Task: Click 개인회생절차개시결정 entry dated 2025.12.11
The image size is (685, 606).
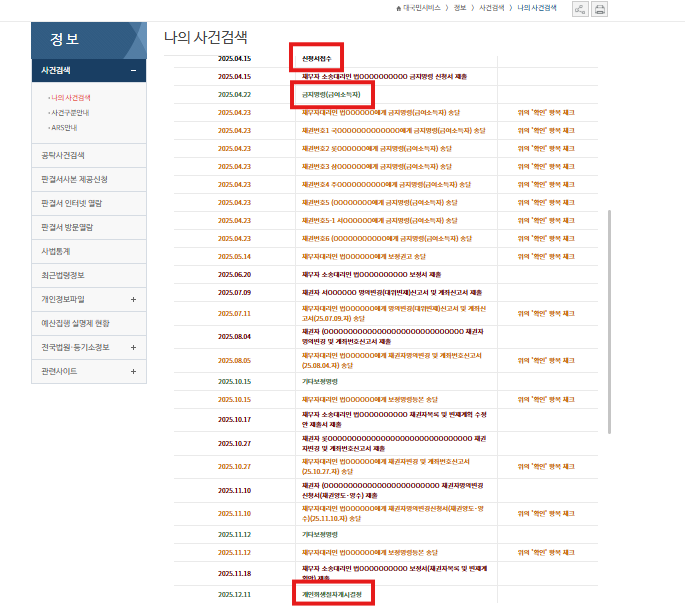Action: (x=332, y=595)
